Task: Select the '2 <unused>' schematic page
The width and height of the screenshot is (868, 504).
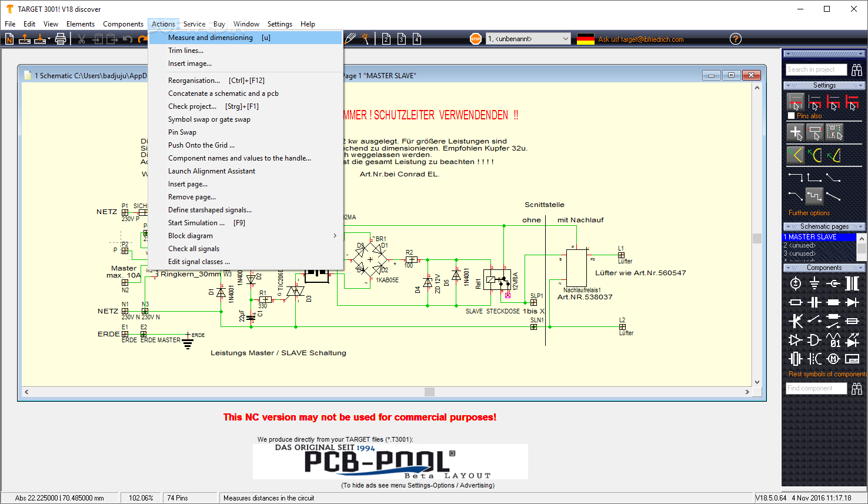Action: tap(819, 245)
